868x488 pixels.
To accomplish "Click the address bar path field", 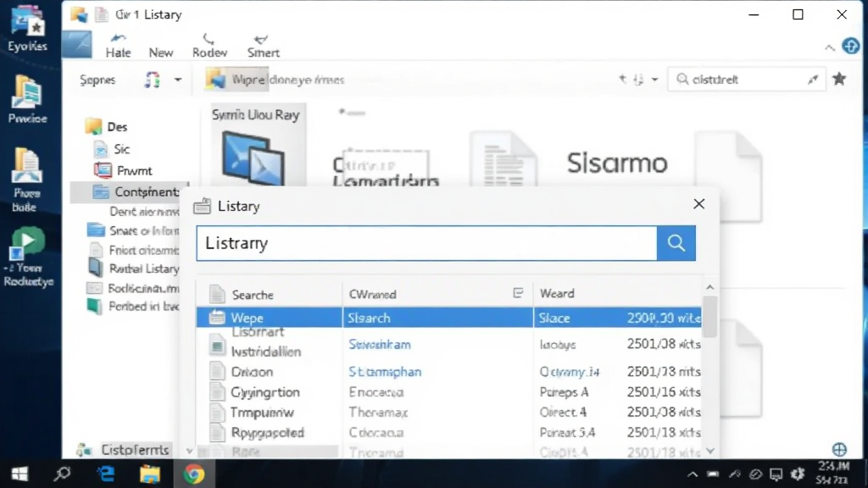I will [x=407, y=80].
